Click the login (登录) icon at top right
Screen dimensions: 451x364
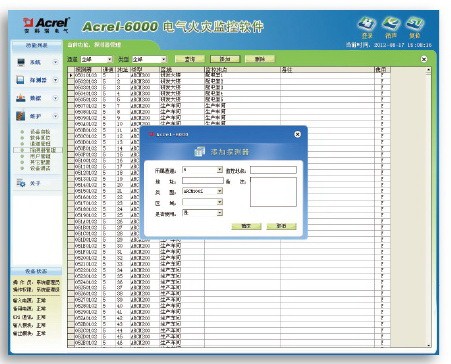point(367,24)
